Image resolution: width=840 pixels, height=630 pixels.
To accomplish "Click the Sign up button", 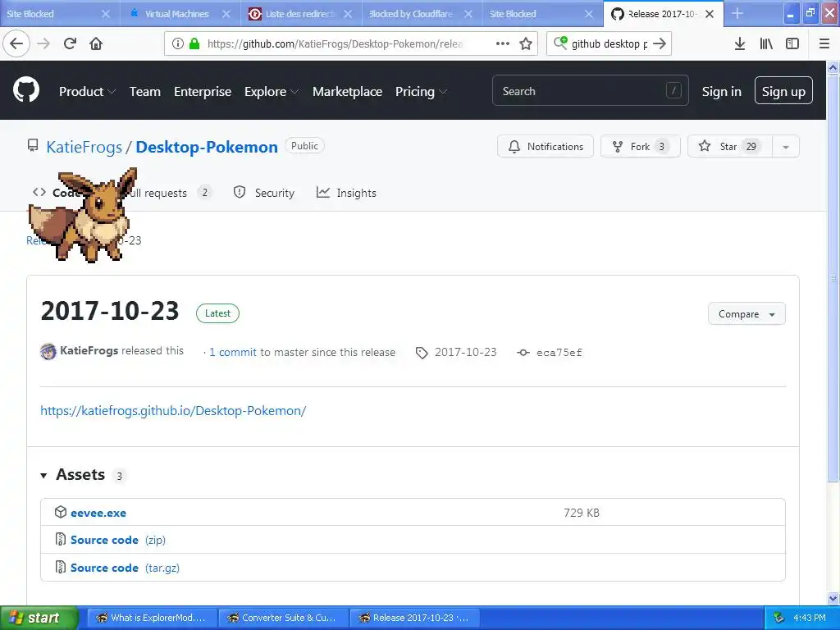I will [783, 90].
